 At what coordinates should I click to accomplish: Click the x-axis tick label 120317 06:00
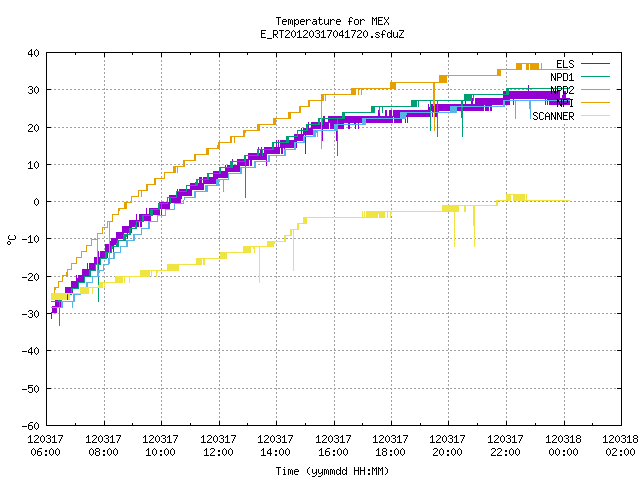(x=45, y=445)
